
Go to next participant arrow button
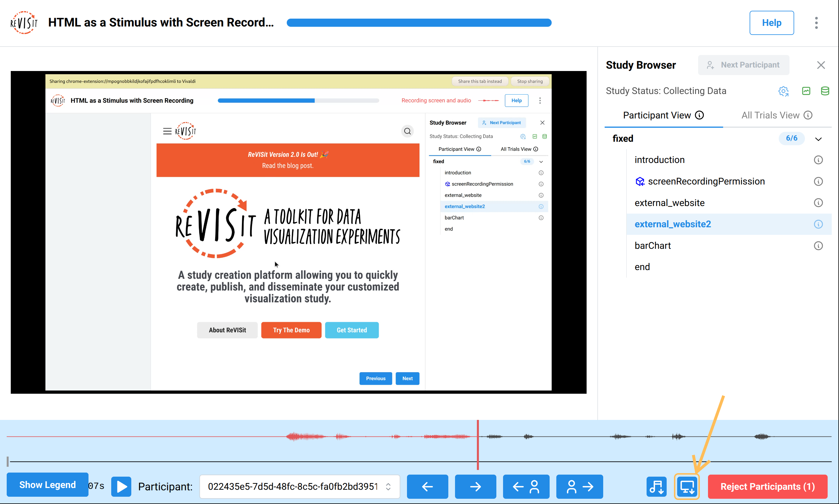coord(580,486)
